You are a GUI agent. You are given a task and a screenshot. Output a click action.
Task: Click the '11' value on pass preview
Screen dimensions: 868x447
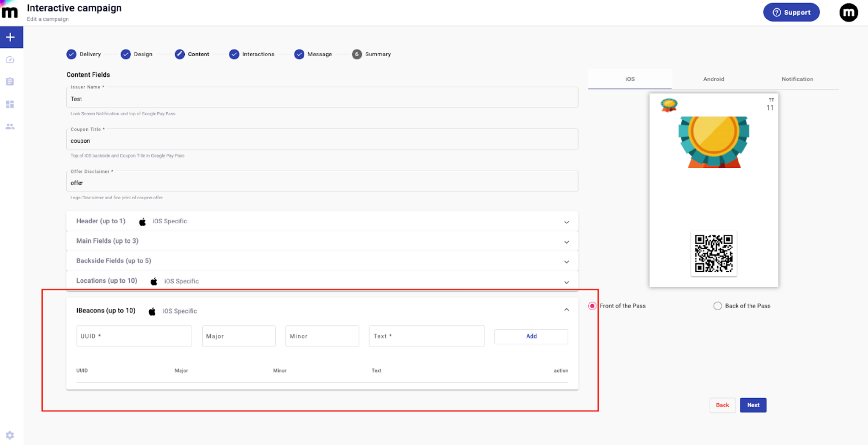pyautogui.click(x=770, y=108)
